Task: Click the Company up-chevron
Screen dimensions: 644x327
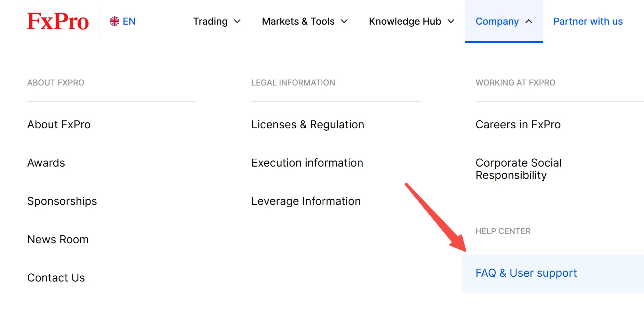Action: click(x=529, y=21)
